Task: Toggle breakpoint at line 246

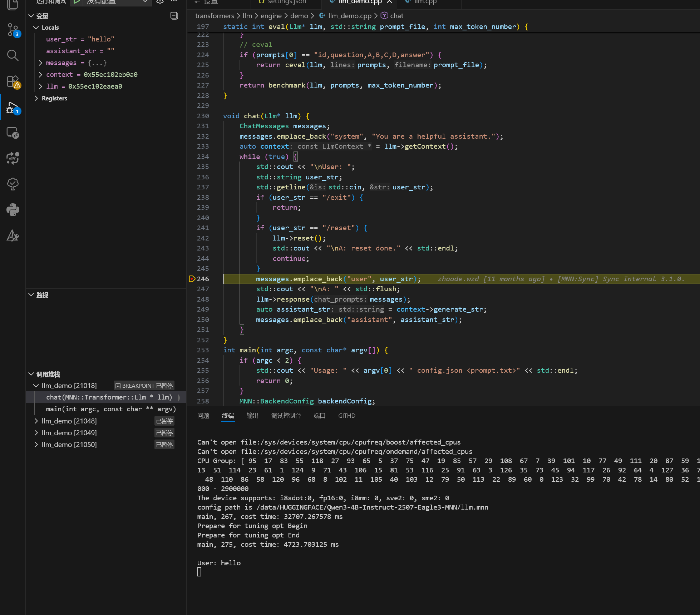Action: tap(192, 279)
